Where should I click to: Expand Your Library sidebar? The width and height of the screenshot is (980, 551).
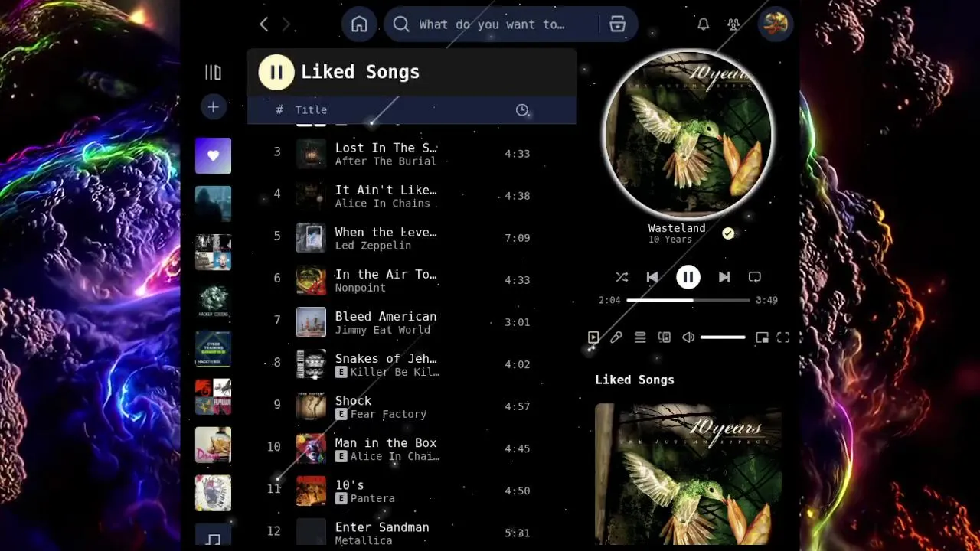(x=213, y=72)
